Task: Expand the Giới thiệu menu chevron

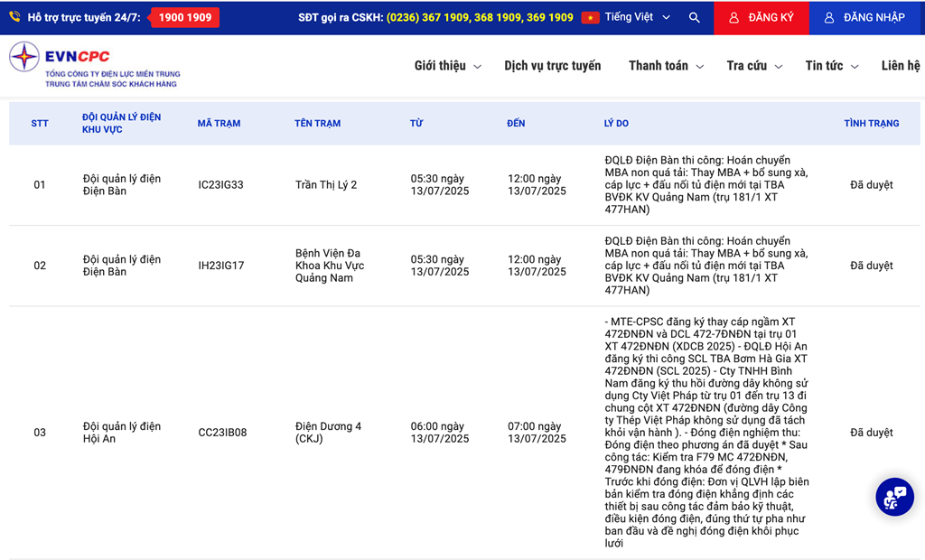Action: point(477,67)
